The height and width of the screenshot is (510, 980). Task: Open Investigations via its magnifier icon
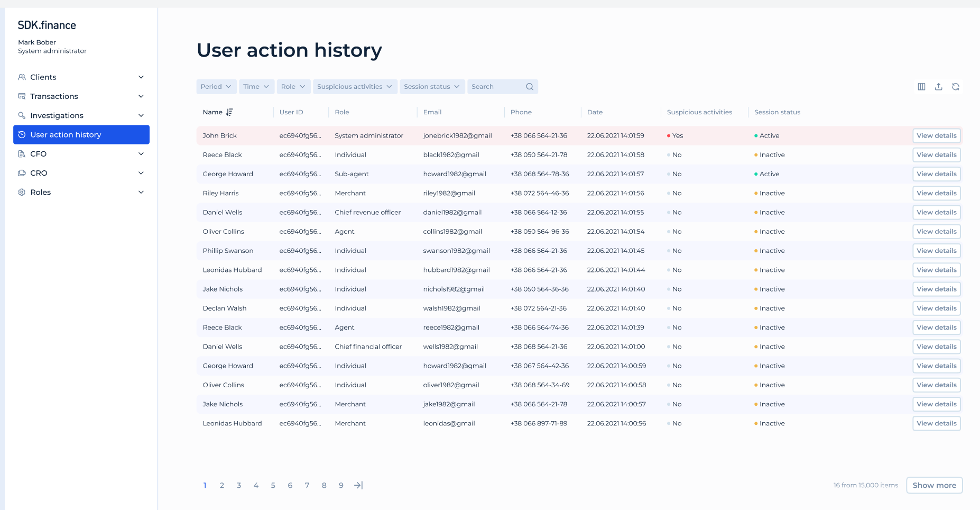(x=21, y=115)
